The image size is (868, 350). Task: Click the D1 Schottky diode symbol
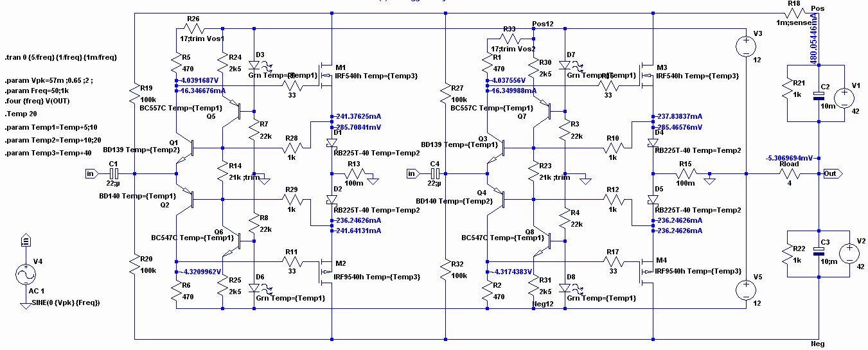[x=332, y=143]
